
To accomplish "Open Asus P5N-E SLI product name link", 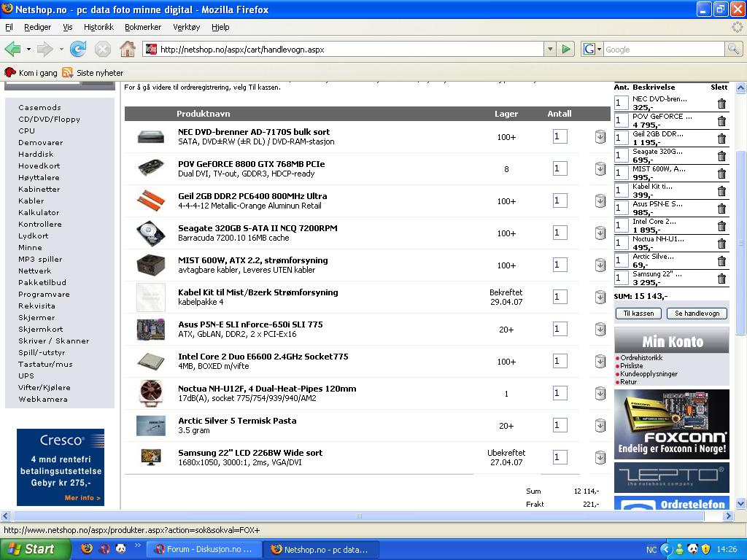I will point(250,324).
